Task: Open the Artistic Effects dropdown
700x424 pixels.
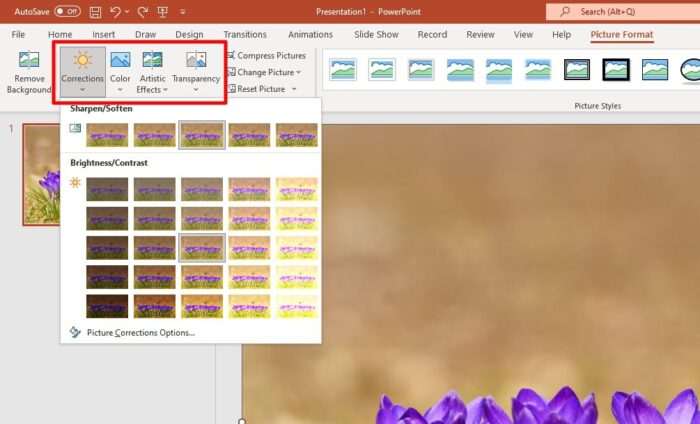Action: pyautogui.click(x=152, y=72)
